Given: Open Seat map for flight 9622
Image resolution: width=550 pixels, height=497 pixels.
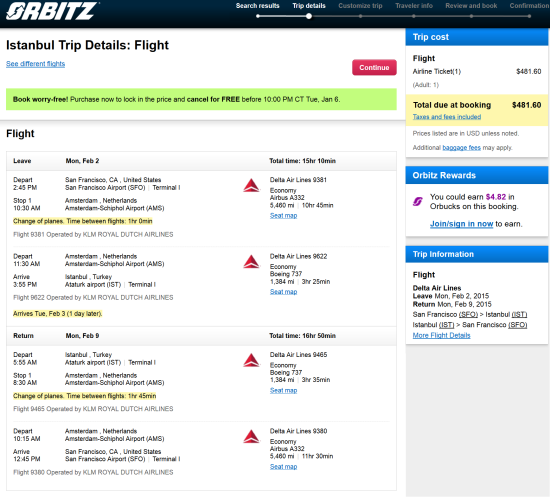Looking at the screenshot, I should (283, 292).
